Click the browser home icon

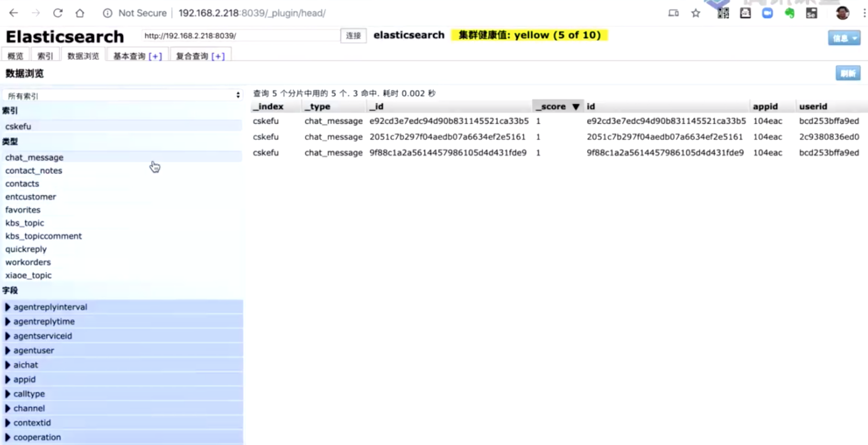tap(80, 13)
